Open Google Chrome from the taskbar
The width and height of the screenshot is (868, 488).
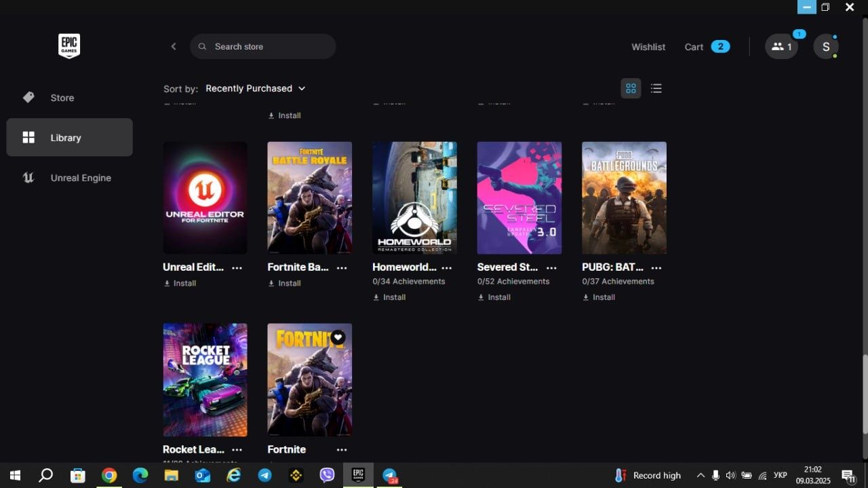[x=109, y=475]
